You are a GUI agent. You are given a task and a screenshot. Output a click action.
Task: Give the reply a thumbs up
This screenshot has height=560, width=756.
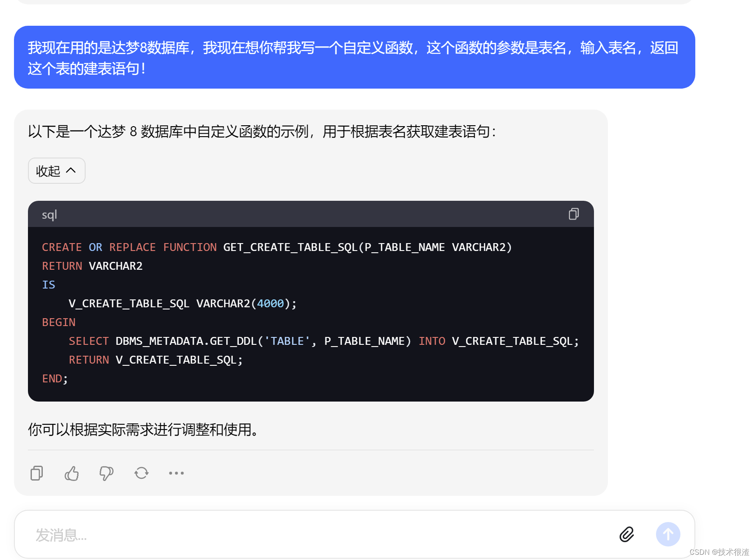coord(72,473)
